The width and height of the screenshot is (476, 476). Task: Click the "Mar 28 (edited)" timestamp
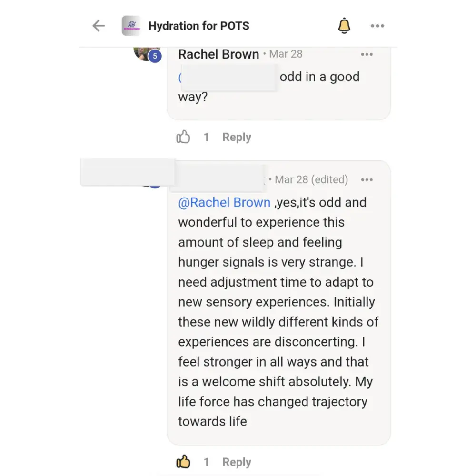[x=311, y=180]
